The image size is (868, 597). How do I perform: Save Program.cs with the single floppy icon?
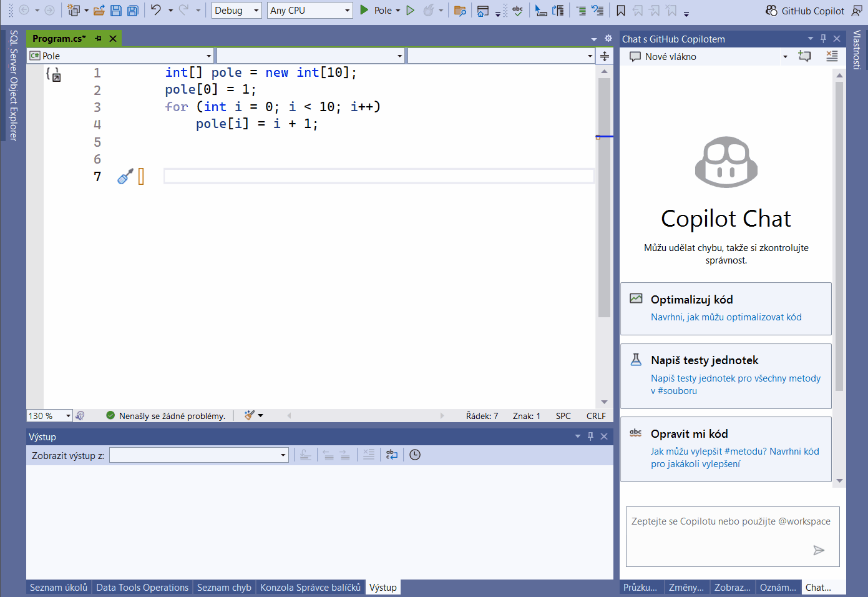pos(116,11)
